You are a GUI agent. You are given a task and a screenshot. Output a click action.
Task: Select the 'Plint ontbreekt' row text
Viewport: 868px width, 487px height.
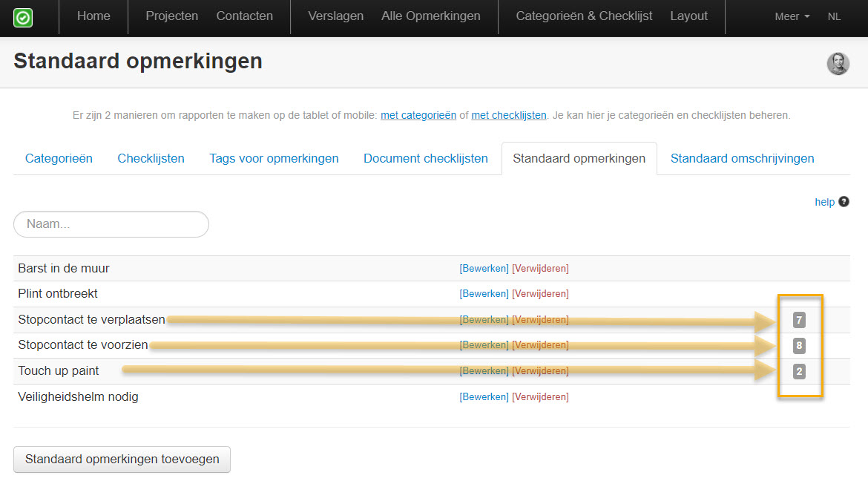point(58,294)
